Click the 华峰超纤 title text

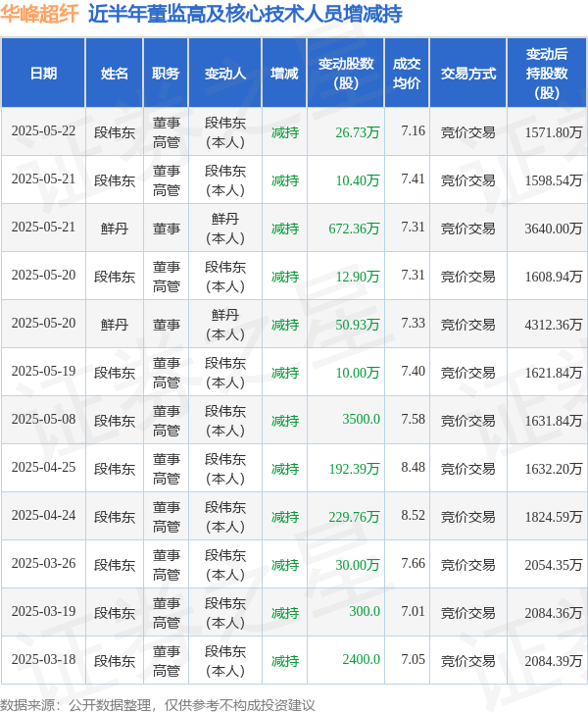39,14
